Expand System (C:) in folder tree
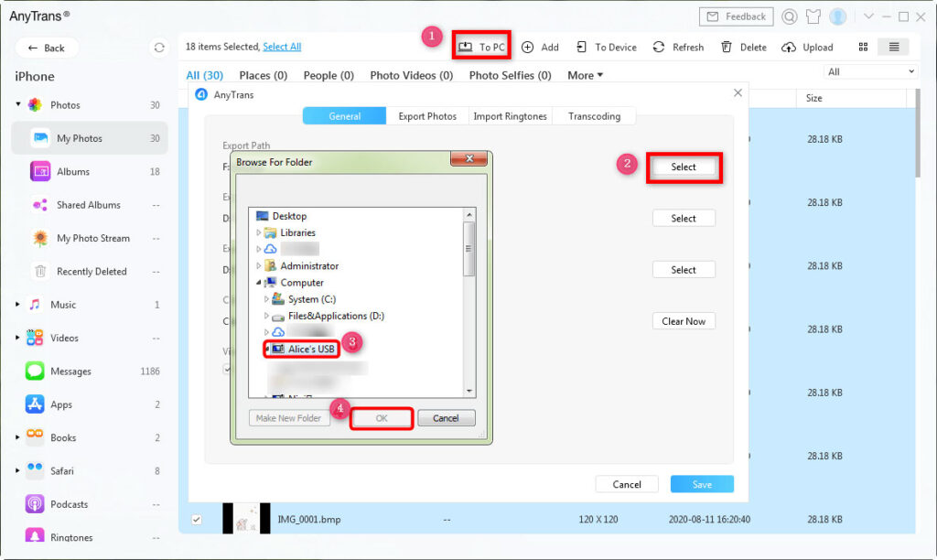Screen dimensions: 937x560 [x=266, y=299]
